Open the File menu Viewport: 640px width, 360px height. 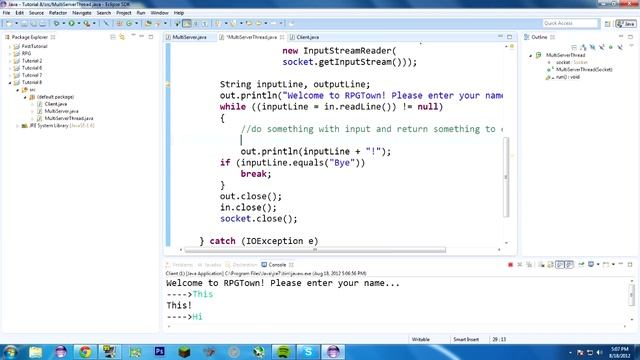click(x=6, y=13)
